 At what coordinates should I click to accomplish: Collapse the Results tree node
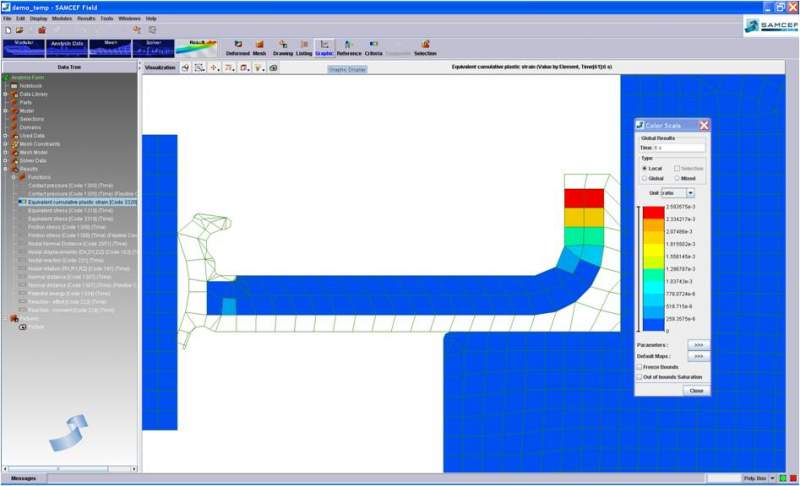pos(6,169)
